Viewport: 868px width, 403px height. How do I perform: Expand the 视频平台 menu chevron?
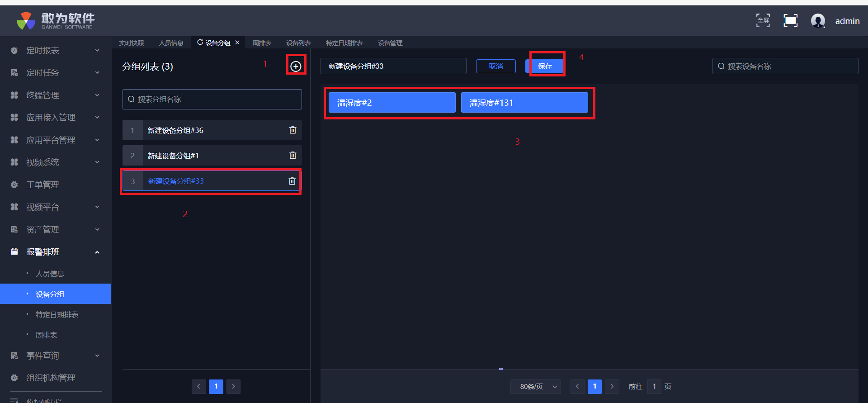97,207
